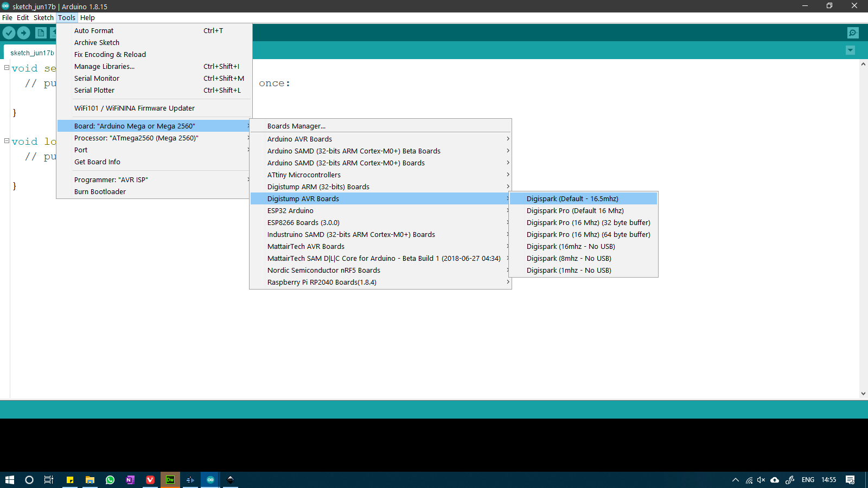Viewport: 868px width, 488px height.
Task: Choose Auto Format from Tools menu
Action: (155, 31)
